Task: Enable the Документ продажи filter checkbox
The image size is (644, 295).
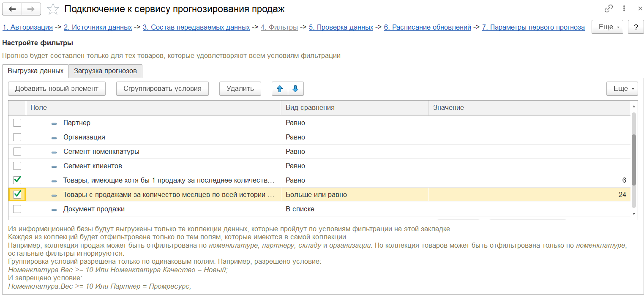Action: [17, 209]
